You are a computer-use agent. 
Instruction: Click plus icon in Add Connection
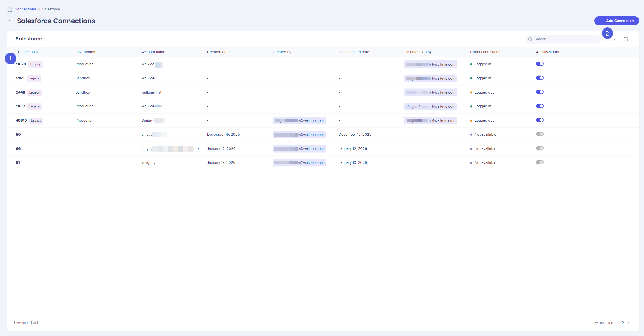coord(602,21)
